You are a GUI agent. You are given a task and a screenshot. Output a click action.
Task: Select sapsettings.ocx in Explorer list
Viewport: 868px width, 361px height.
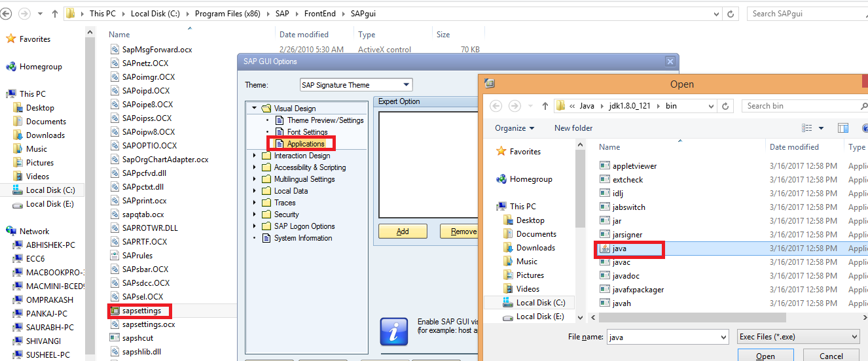[148, 324]
